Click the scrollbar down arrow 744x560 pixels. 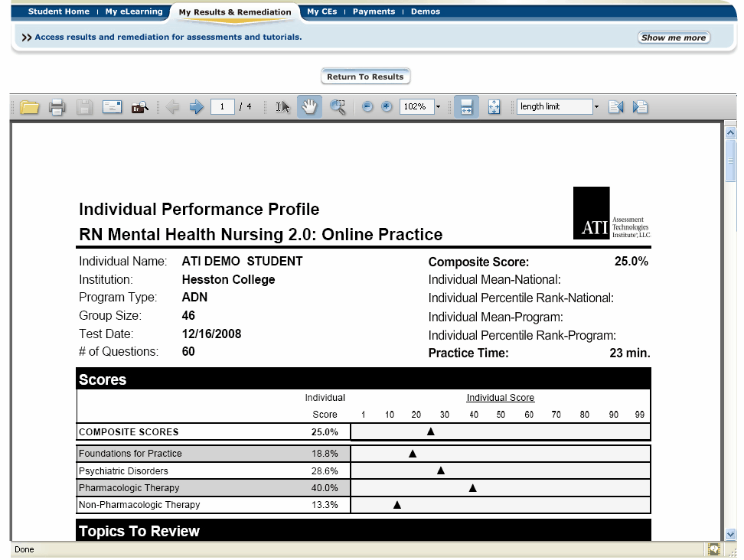(731, 534)
